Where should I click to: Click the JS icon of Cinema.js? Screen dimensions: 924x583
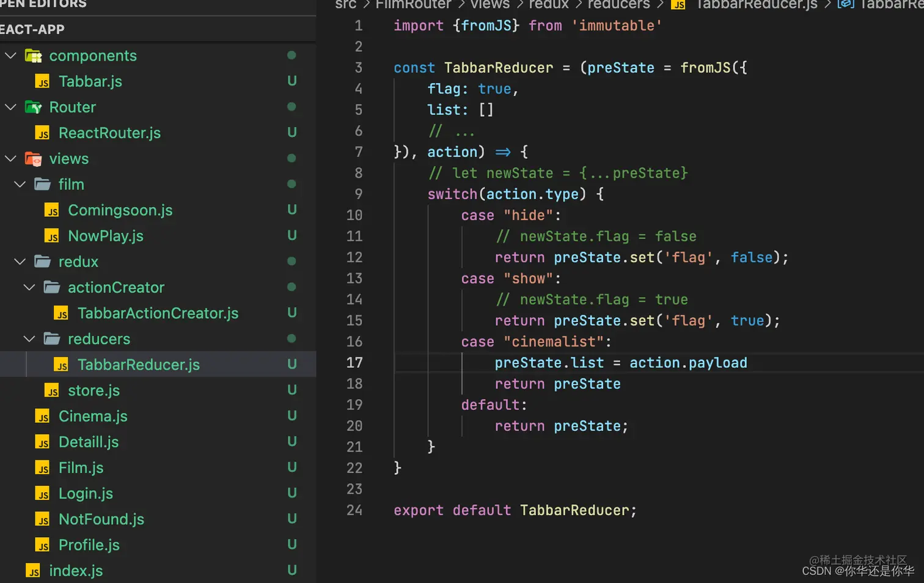42,417
